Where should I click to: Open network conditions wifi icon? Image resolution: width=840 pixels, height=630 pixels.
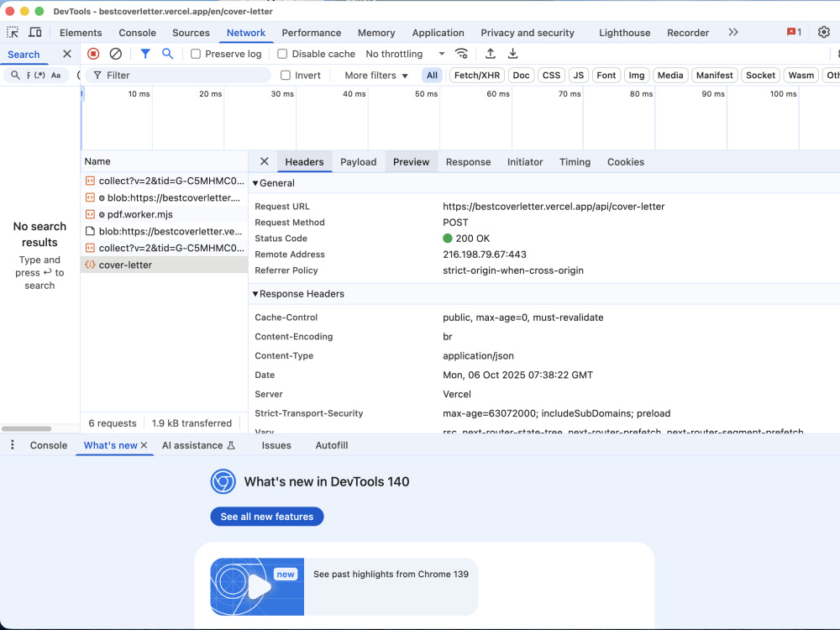(461, 54)
